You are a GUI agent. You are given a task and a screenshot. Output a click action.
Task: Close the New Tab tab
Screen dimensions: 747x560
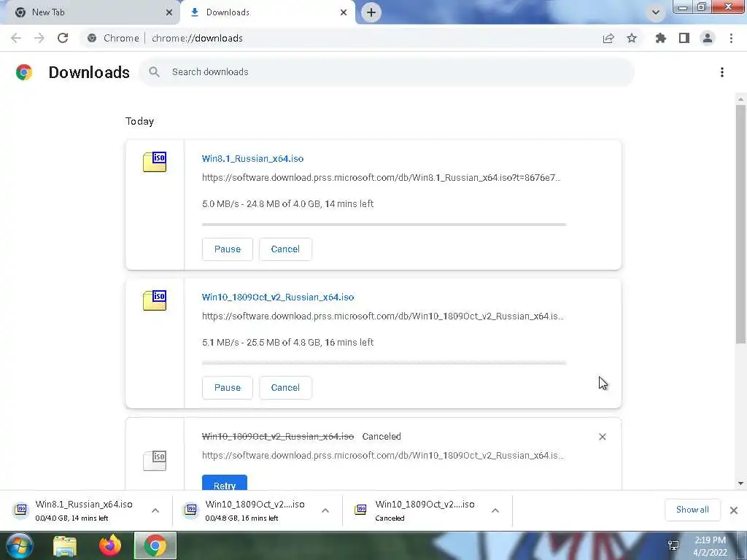click(169, 12)
